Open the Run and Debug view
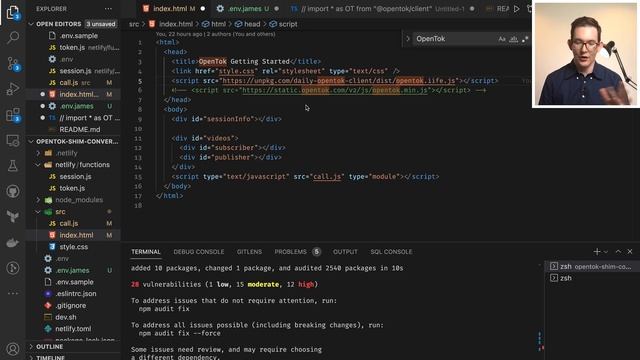Image resolution: width=640 pixels, height=360 pixels. pyautogui.click(x=13, y=89)
